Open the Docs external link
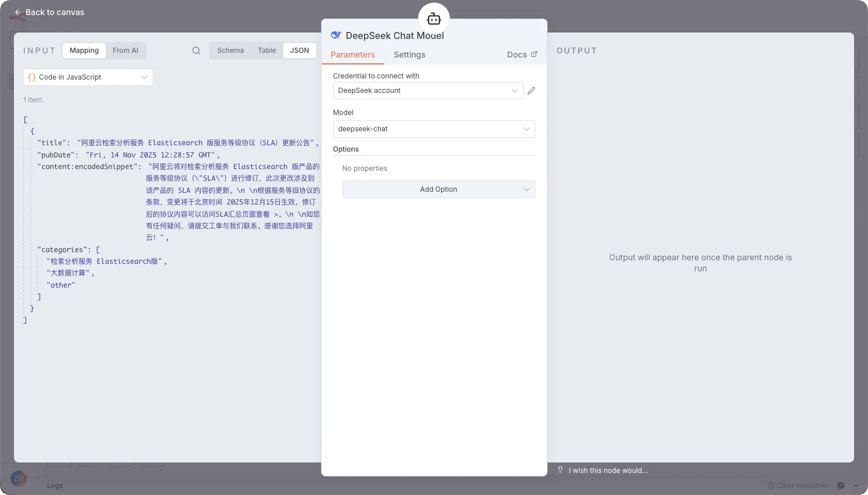The height and width of the screenshot is (495, 868). (x=521, y=55)
